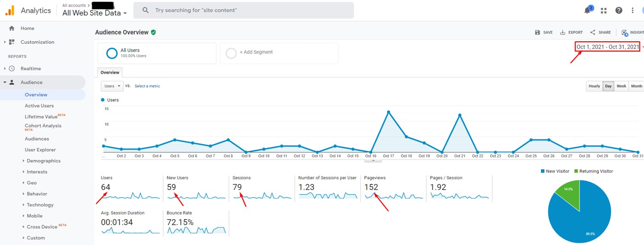Switch chart to Month view
Image resolution: width=644 pixels, height=245 pixels.
636,86
